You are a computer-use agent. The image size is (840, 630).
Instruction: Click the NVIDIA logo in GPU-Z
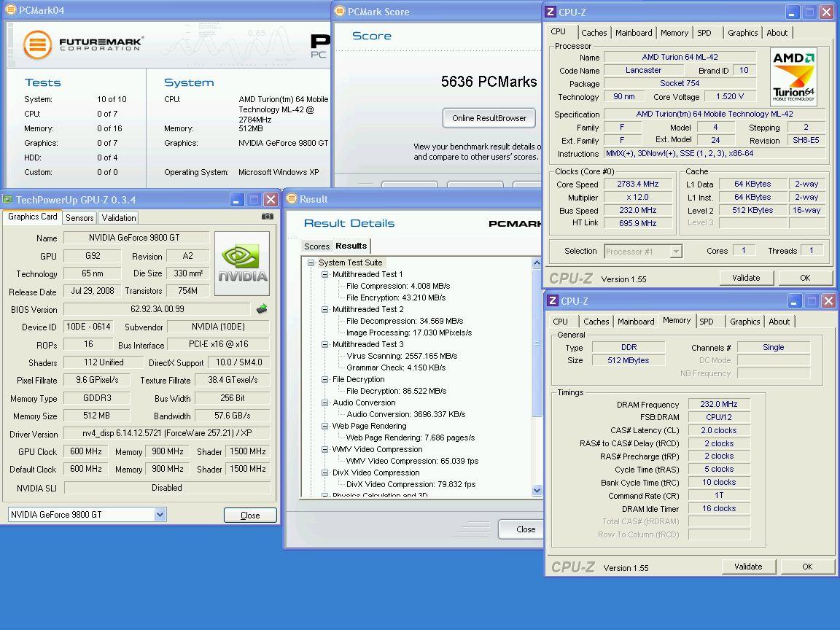tap(242, 263)
